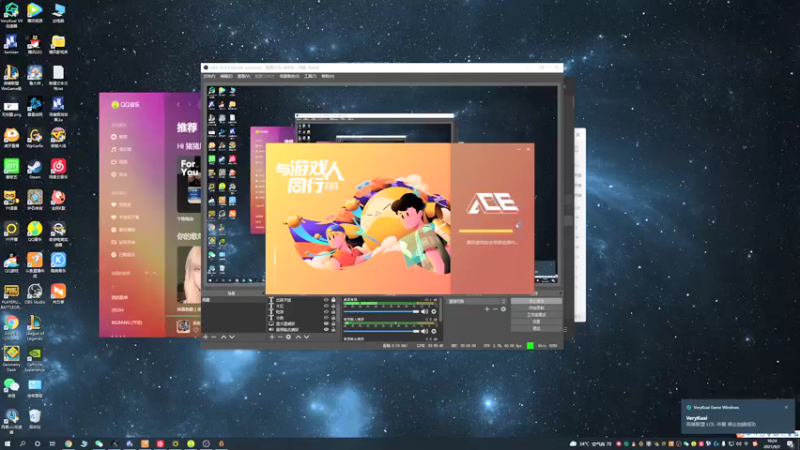Open source properties gear in Sources toolbar
This screenshot has height=450, width=800.
tap(288, 337)
